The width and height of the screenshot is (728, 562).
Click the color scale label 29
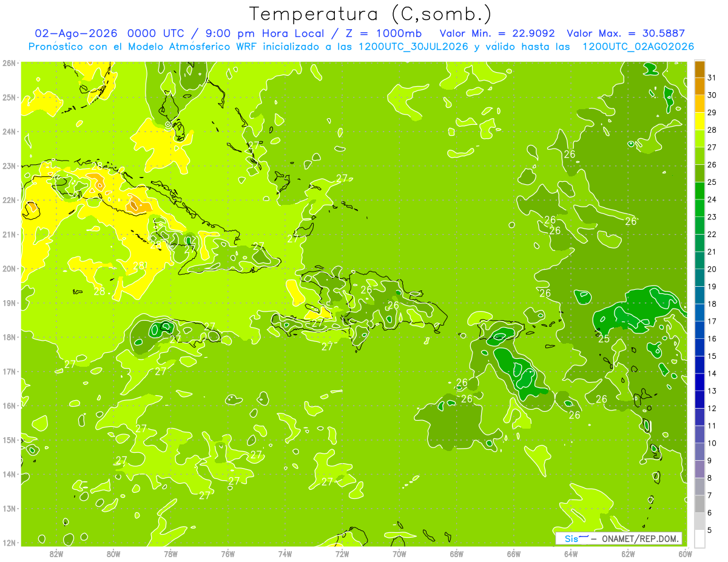712,113
